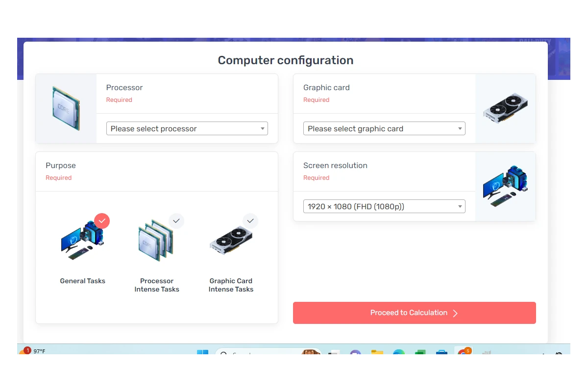Click the Proceed to Calculation button
This screenshot has width=588, height=392.
[414, 313]
